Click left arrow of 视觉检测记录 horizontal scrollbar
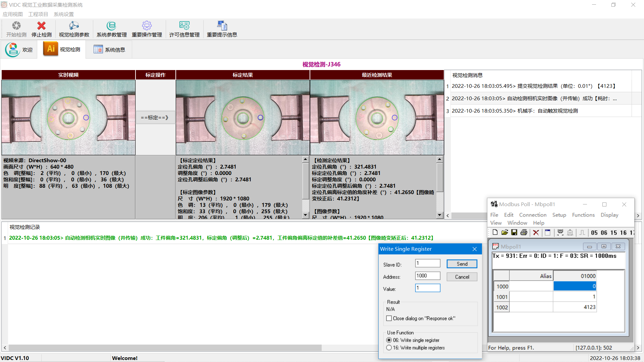The image size is (644, 362). click(x=5, y=348)
